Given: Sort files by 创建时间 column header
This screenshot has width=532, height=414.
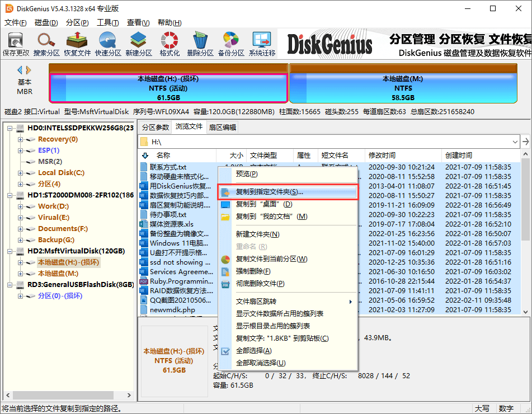Looking at the screenshot, I should (x=480, y=156).
